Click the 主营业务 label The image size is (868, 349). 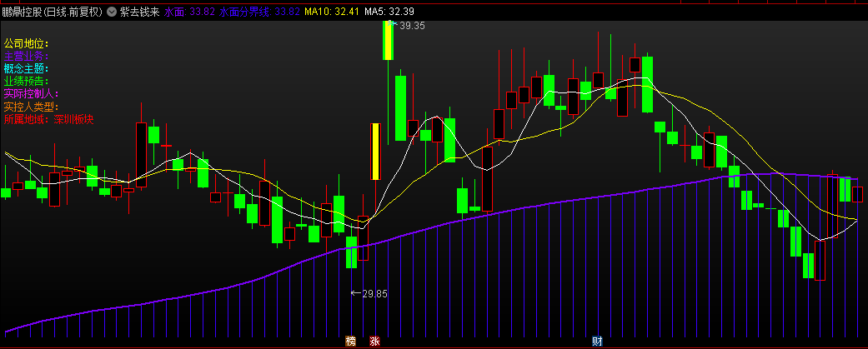(27, 56)
